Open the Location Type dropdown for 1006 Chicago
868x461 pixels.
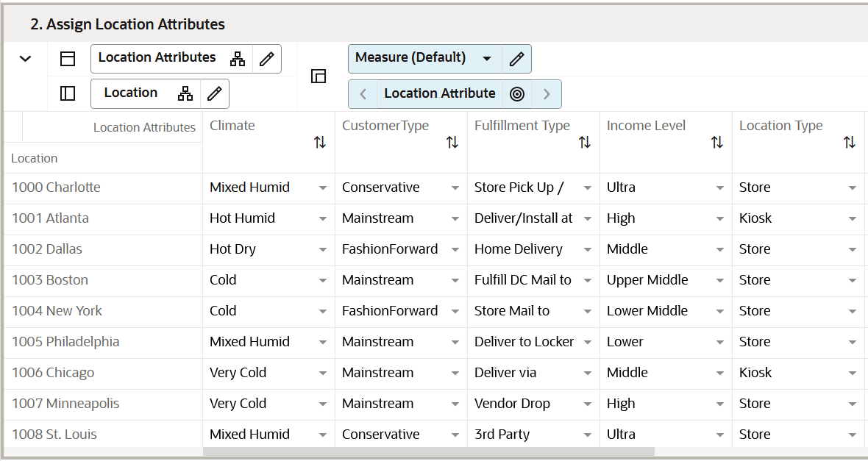click(853, 372)
